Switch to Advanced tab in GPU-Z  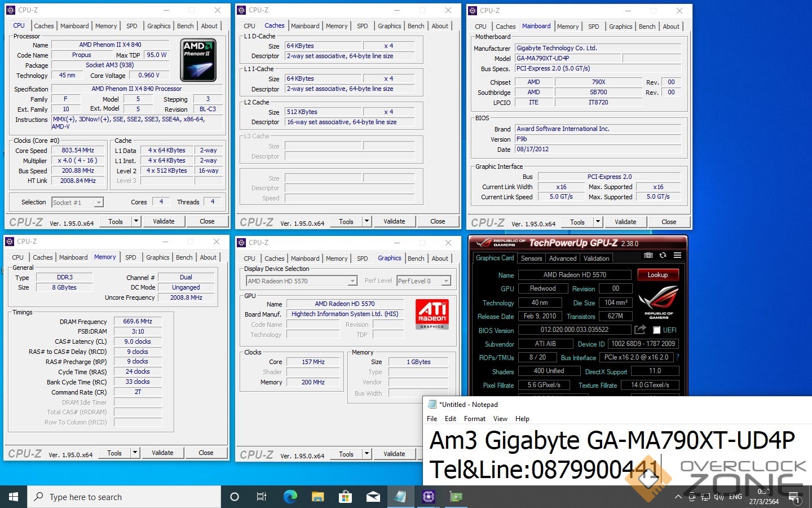pos(563,259)
